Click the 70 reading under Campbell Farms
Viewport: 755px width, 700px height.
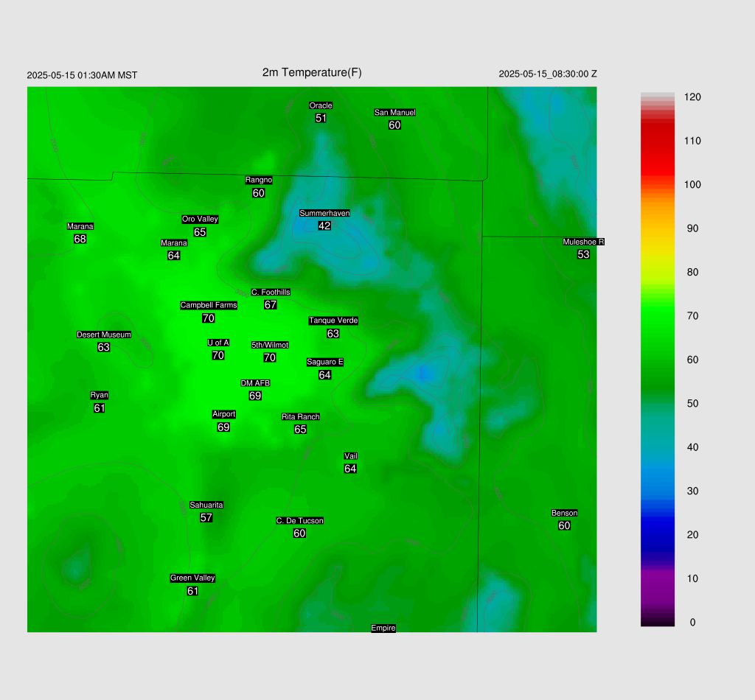(209, 318)
